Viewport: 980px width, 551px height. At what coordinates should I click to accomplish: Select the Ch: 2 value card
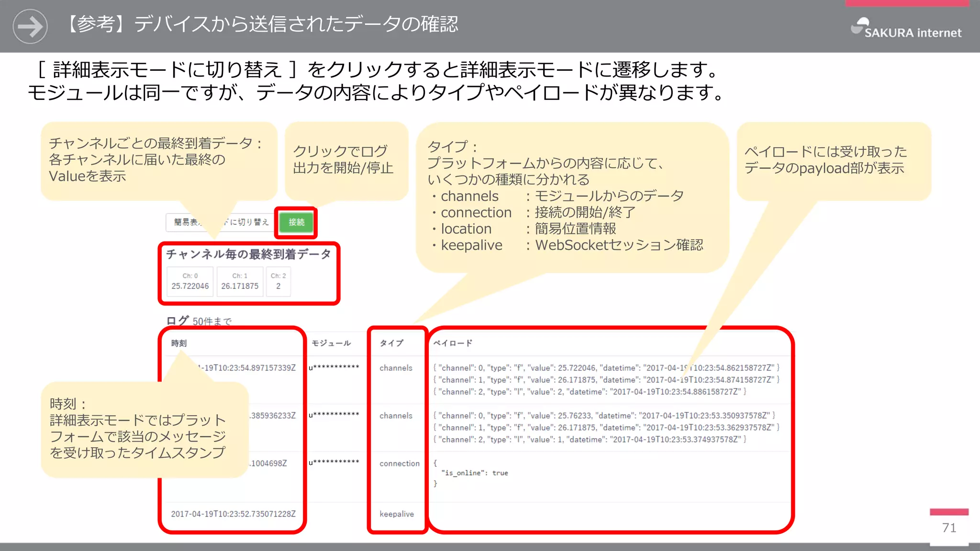pos(278,282)
